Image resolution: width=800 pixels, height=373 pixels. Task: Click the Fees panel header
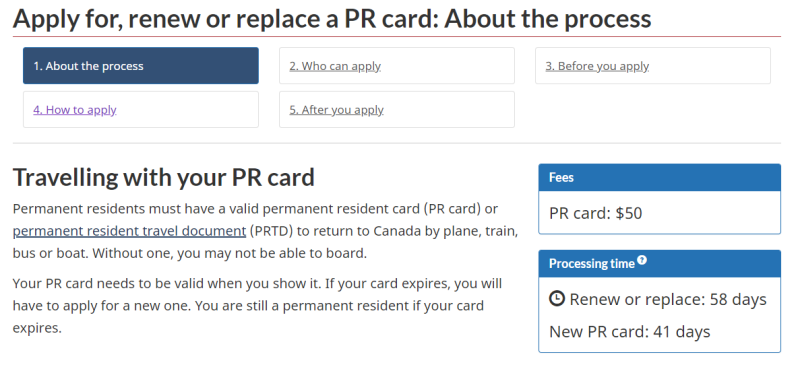point(660,178)
